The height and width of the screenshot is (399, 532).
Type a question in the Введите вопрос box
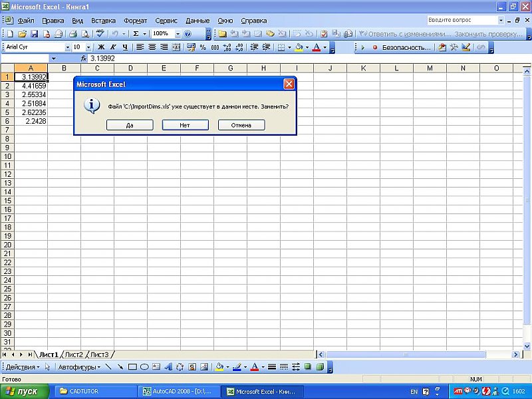point(462,21)
